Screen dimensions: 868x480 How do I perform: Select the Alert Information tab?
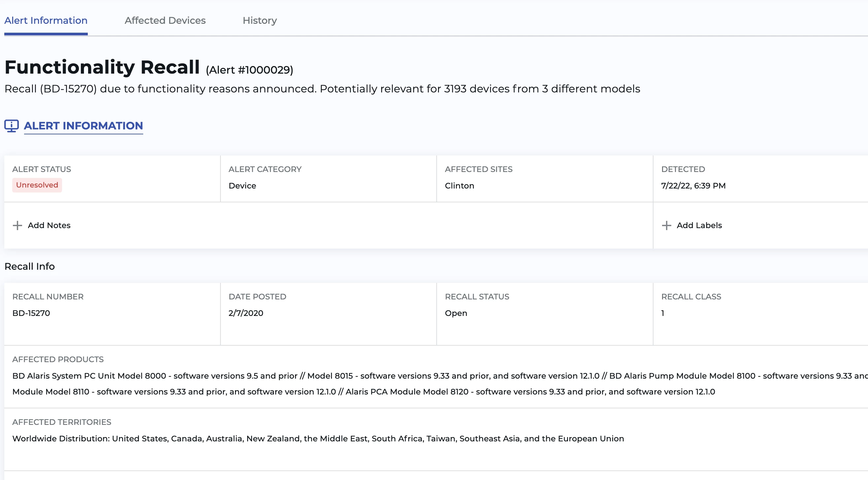[46, 20]
